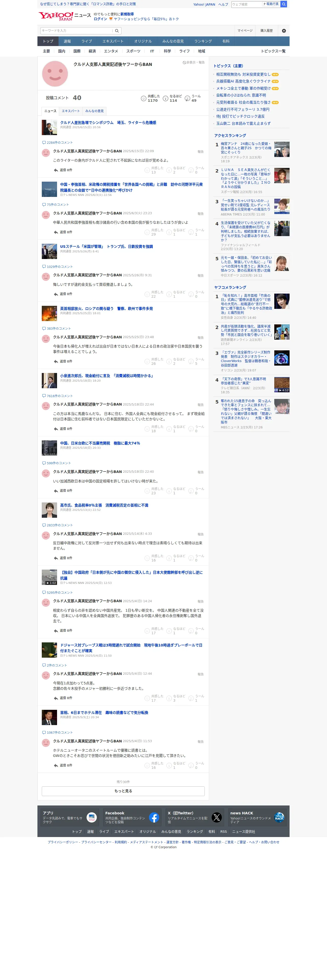Click the ログイン link
Image resolution: width=327 pixels, height=980 pixels.
[x=101, y=19]
